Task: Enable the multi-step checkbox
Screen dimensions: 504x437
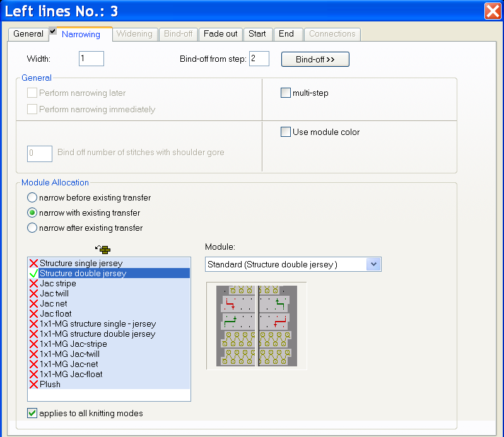Action: [x=286, y=93]
